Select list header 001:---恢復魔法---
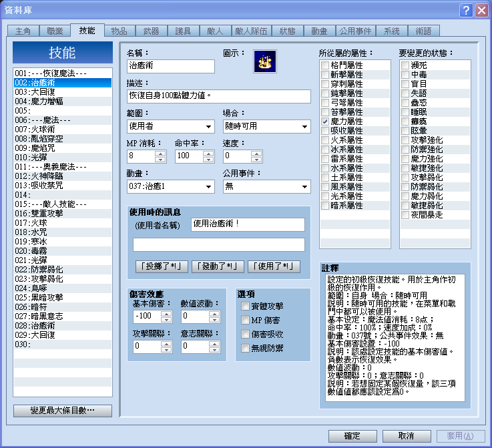Viewport: 492px width, 448px height. point(63,73)
